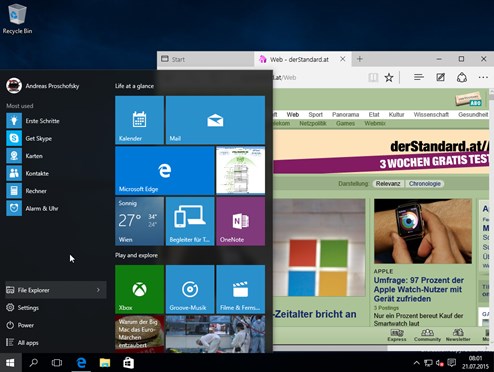
Task: Open the Express link in page footer
Action: pyautogui.click(x=397, y=335)
